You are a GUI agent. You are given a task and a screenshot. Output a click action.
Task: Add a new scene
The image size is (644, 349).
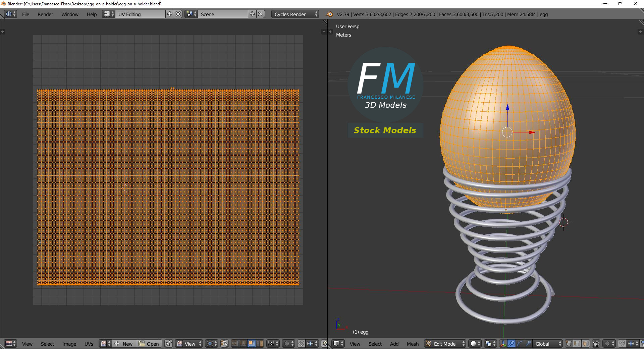[x=252, y=14]
